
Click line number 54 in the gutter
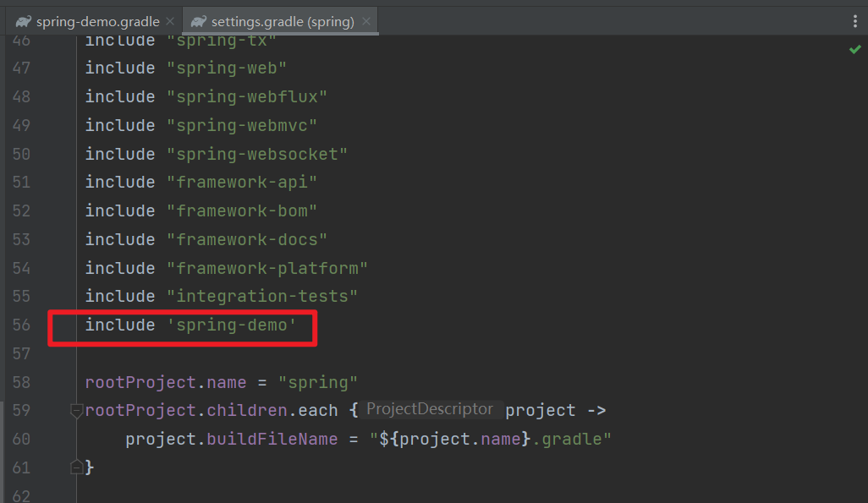[x=21, y=268]
